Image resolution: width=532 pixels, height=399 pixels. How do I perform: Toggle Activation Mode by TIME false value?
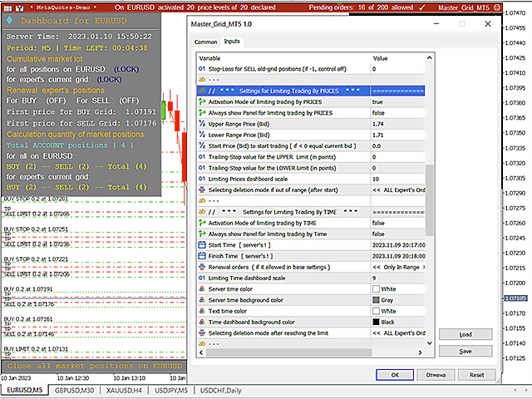tap(378, 223)
